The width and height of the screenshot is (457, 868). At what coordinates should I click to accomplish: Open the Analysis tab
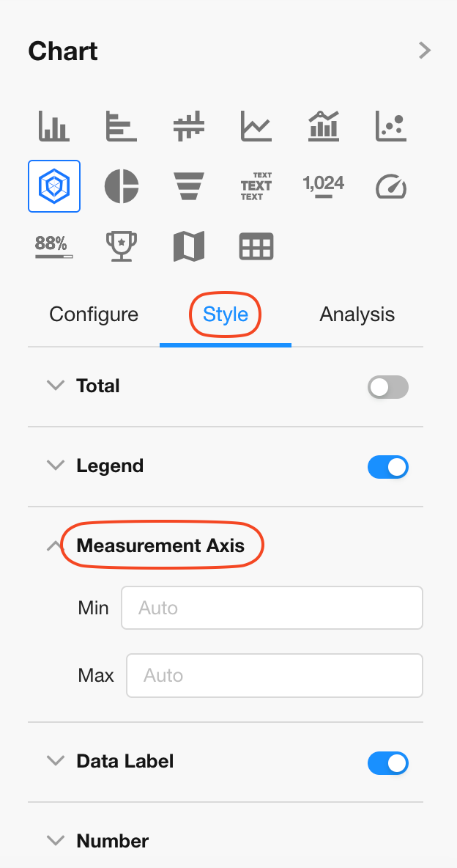(x=357, y=315)
